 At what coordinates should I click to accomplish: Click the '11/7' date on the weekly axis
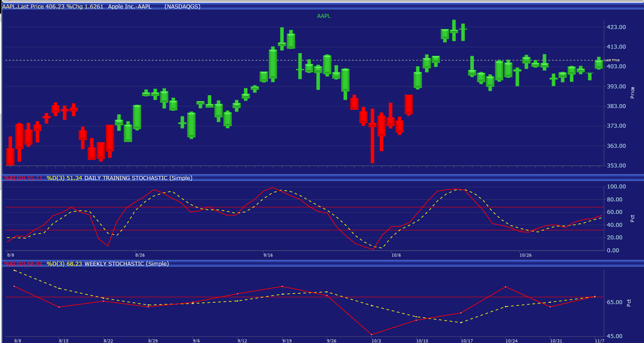point(599,341)
